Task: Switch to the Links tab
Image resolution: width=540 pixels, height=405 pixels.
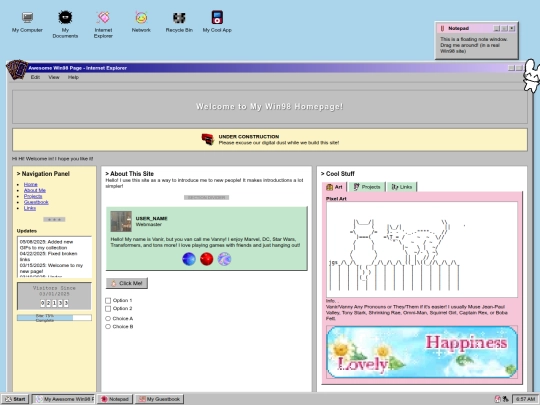Action: (x=402, y=187)
